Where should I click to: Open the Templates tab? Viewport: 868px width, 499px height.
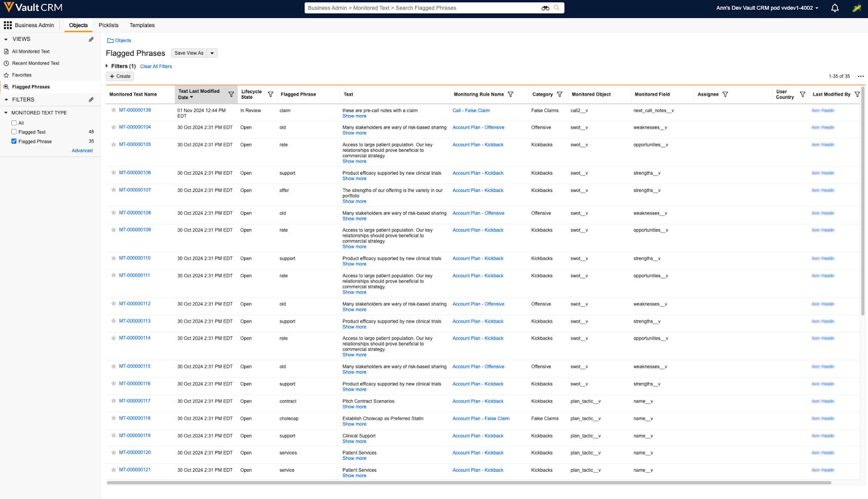click(x=142, y=25)
